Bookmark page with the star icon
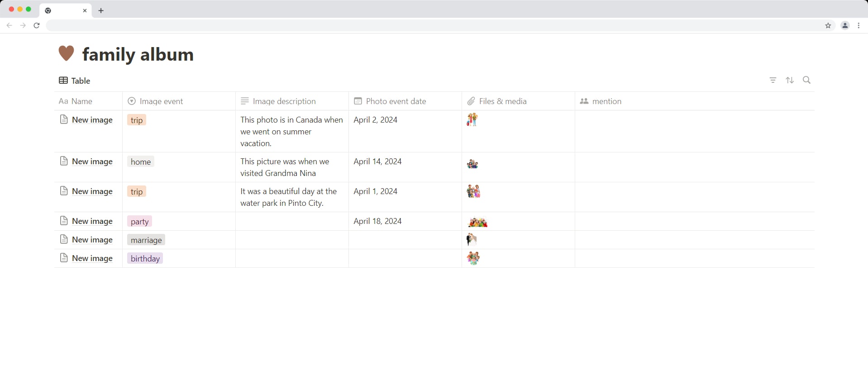868x370 pixels. [828, 25]
